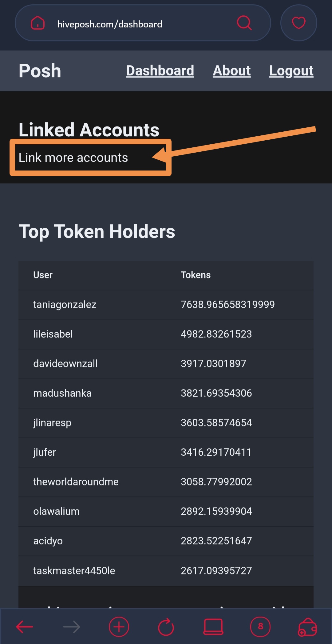Screen dimensions: 332x644
Task: Open the tab counter showing 8
Action: 260,627
